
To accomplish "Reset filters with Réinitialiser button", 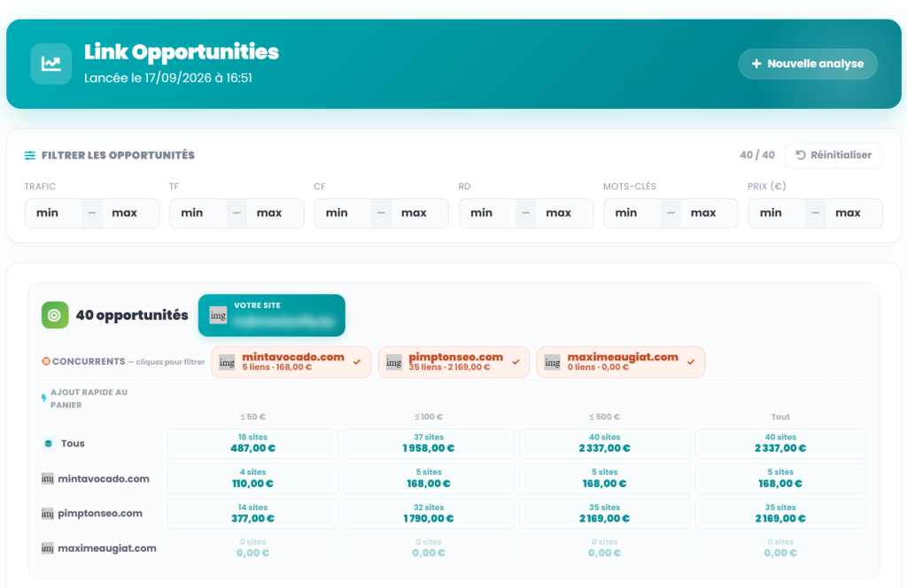I will (833, 155).
